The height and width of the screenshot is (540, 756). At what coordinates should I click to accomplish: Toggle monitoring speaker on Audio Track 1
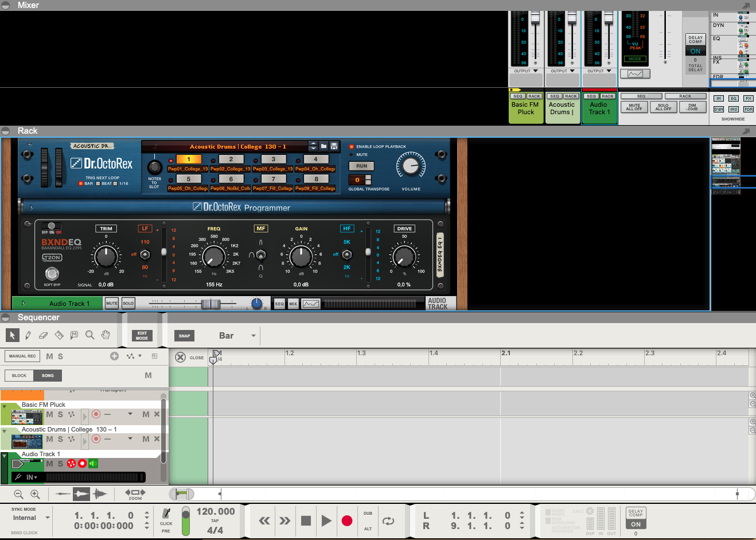93,464
